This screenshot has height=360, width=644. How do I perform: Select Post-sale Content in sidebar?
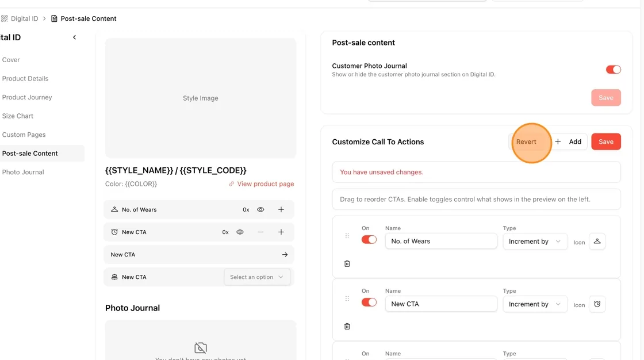pyautogui.click(x=41, y=154)
